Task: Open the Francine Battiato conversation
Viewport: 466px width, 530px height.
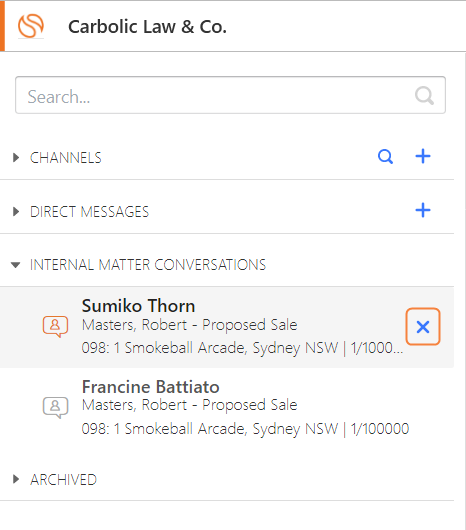Action: click(227, 408)
